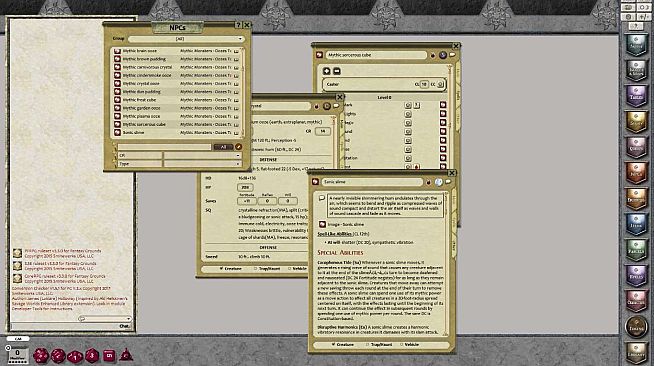Click module icon on Mythic dun pudding row
The width and height of the screenshot is (654, 366).
point(236,92)
